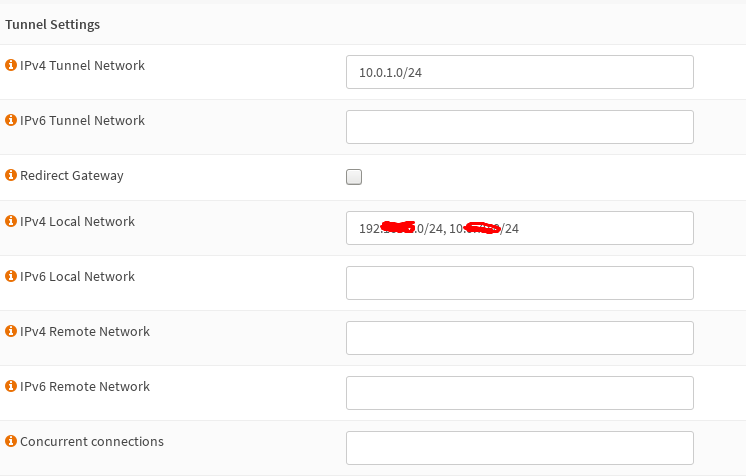Click the Concurrent connections label text
The height and width of the screenshot is (476, 746).
pos(92,442)
